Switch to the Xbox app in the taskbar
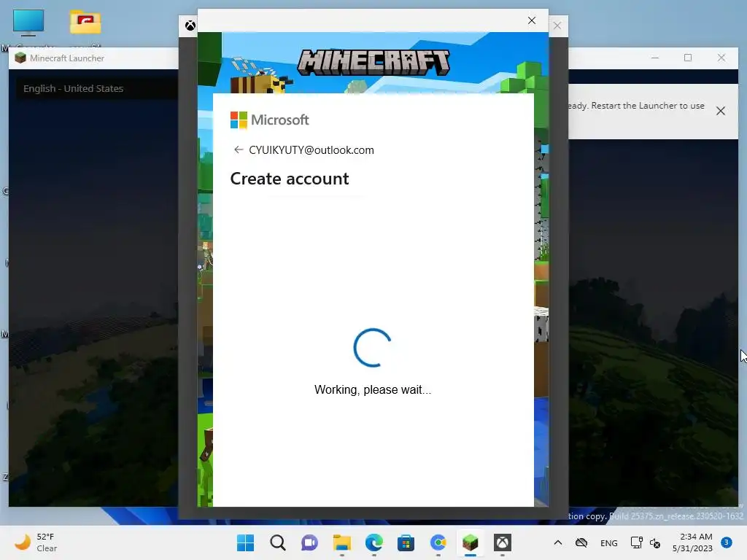Viewport: 747px width, 560px height. (502, 542)
